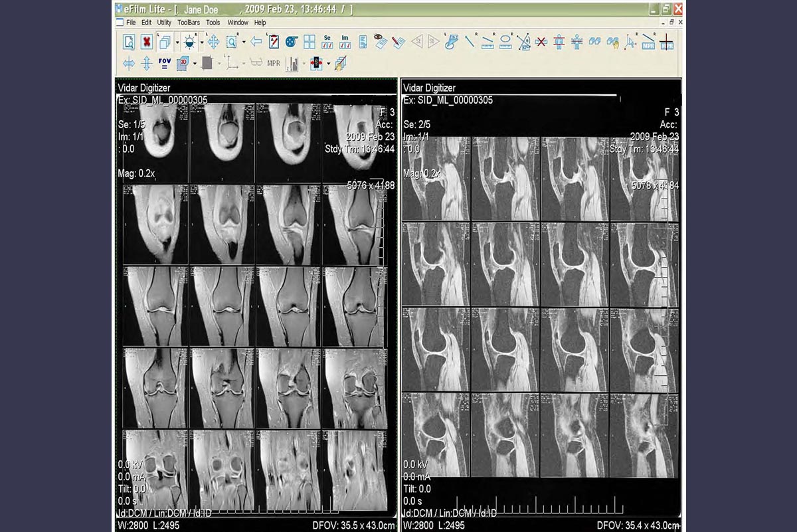Open the screen layout grid icon
Viewport: 797px width, 532px height.
[309, 42]
